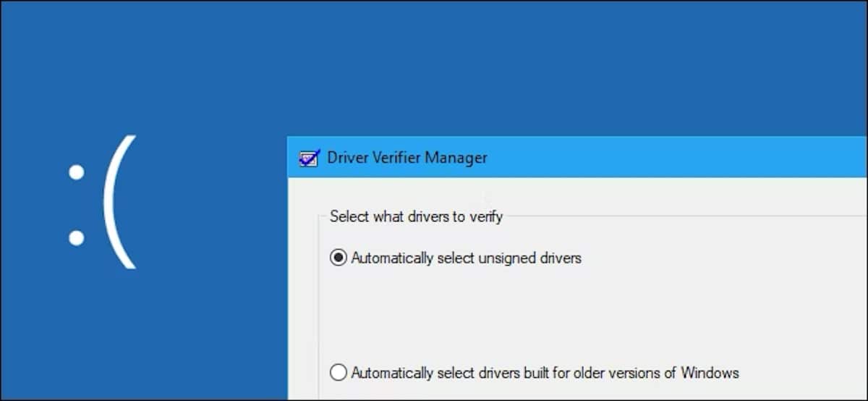Click the word "Windows" in the second option

[712, 373]
